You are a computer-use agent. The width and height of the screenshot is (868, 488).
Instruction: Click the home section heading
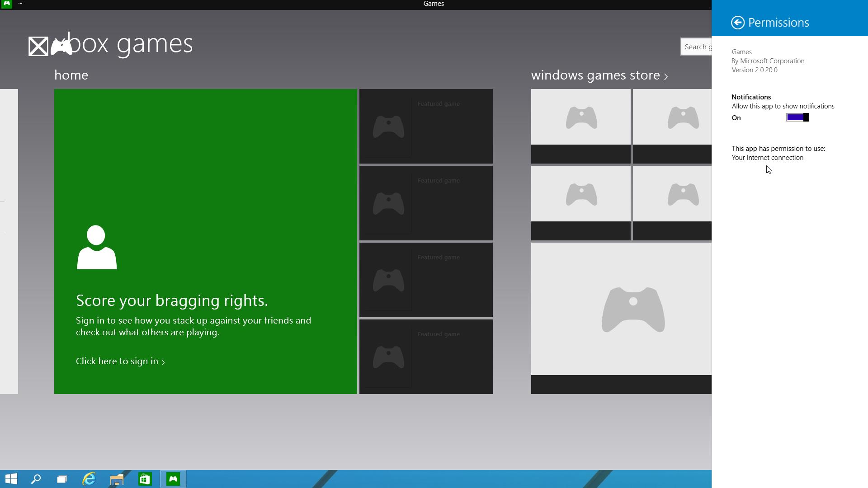[x=71, y=75]
